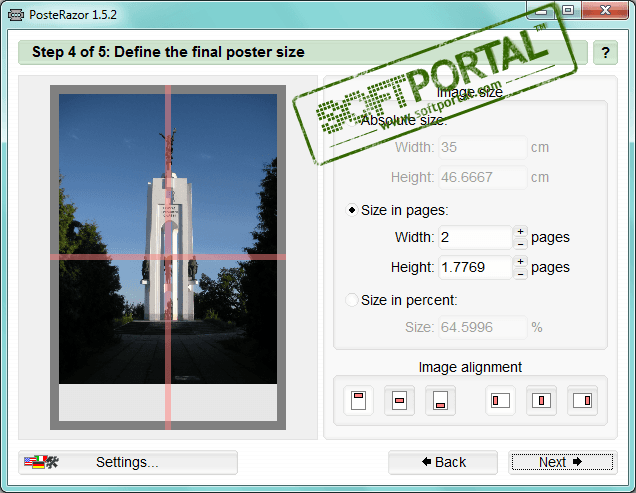636x493 pixels.
Task: Increase pages Width with plus stepper
Action: pos(520,232)
